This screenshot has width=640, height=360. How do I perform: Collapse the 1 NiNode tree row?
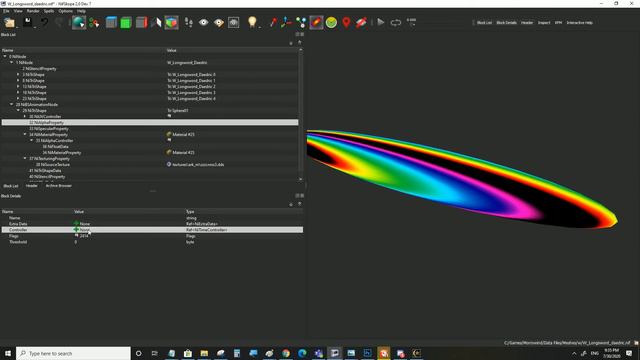[x=11, y=62]
